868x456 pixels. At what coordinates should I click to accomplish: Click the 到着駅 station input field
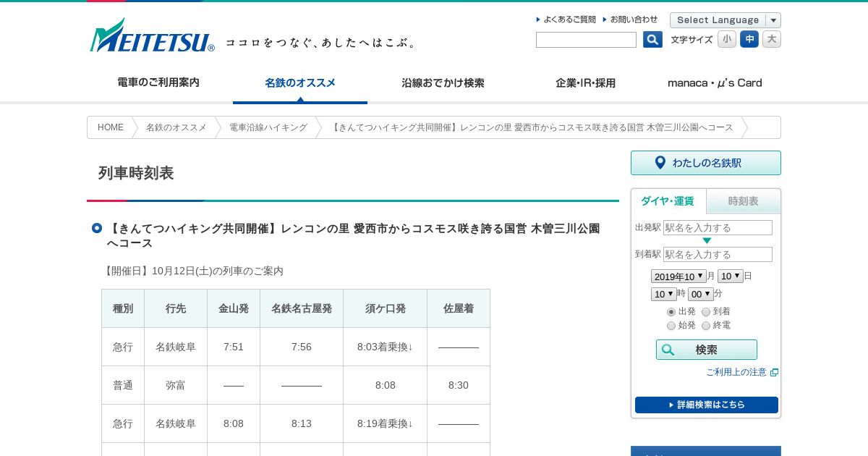click(x=718, y=255)
